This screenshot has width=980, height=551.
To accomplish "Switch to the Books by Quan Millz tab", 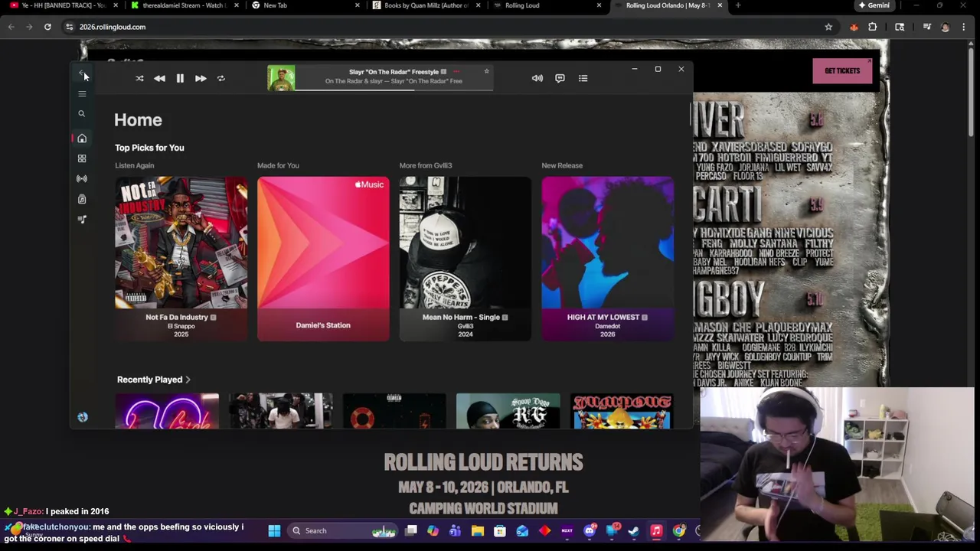I will click(x=426, y=5).
